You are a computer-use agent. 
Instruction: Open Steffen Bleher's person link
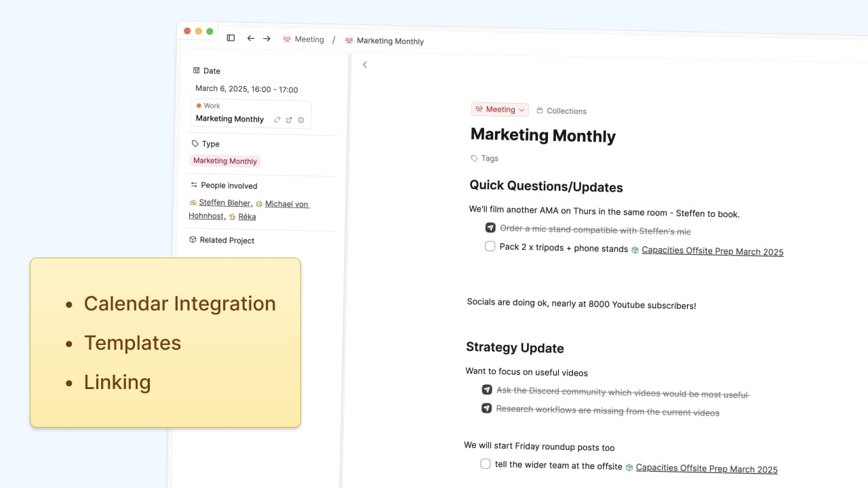pyautogui.click(x=224, y=203)
